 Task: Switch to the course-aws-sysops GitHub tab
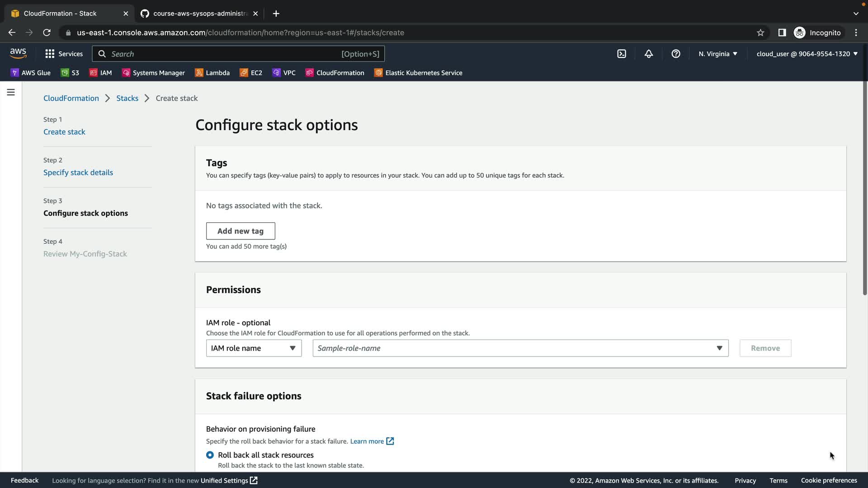click(x=199, y=14)
